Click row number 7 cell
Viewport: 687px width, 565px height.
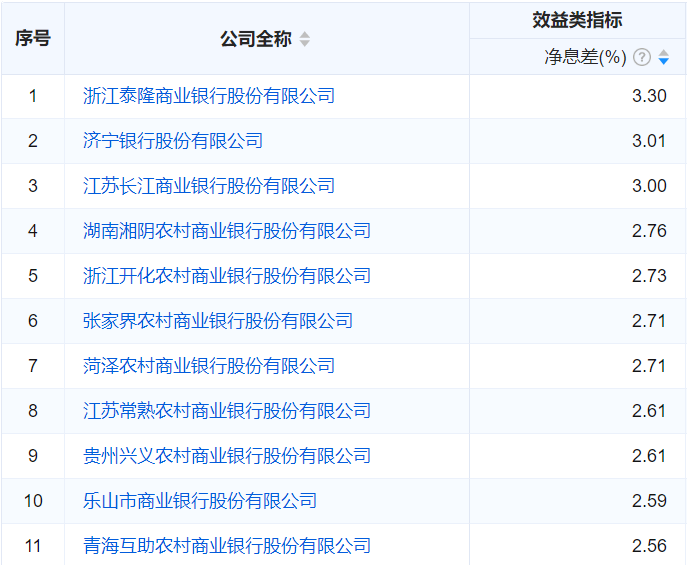[33, 366]
